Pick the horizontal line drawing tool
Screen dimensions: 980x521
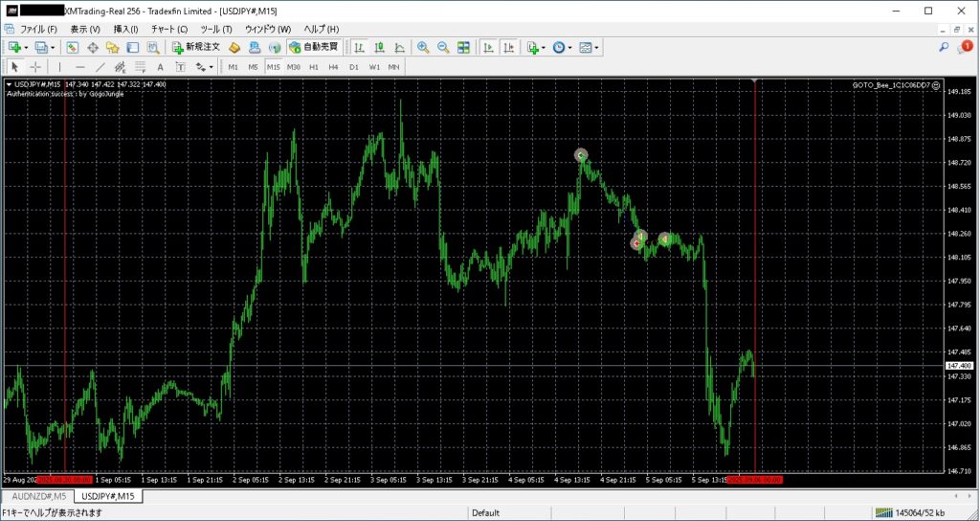[x=79, y=67]
